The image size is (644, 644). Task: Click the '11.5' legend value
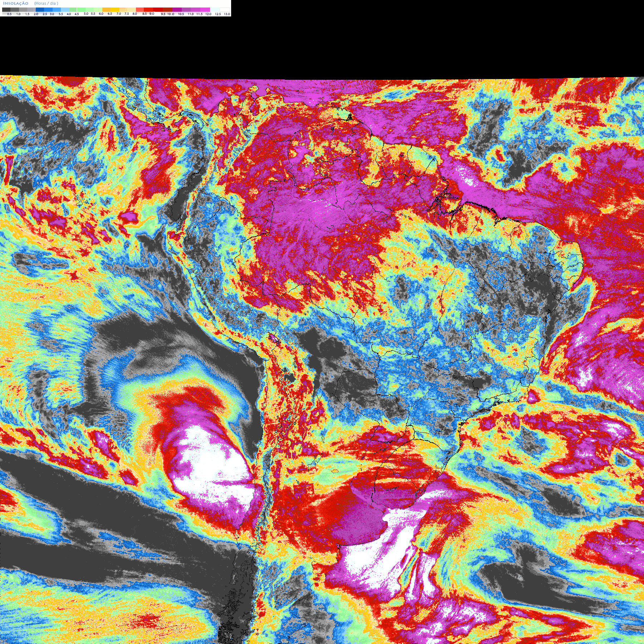click(x=199, y=14)
